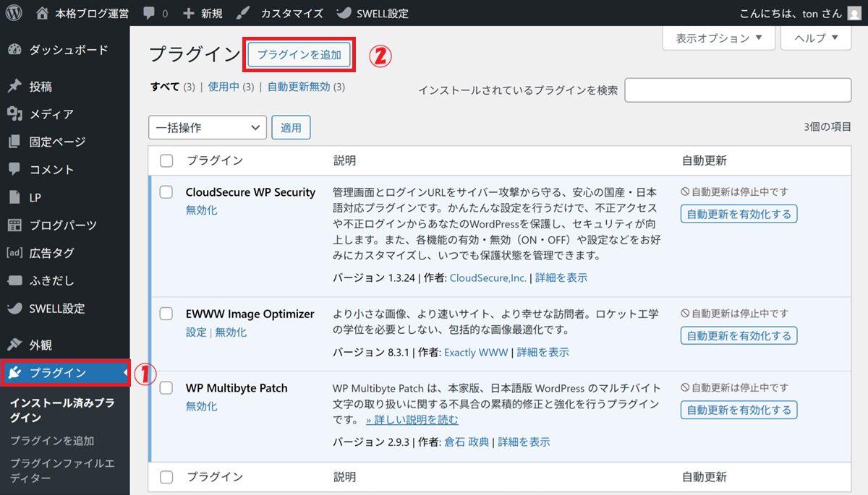
Task: Enable auto-updates for EWWW Image Optimizer
Action: pos(739,335)
